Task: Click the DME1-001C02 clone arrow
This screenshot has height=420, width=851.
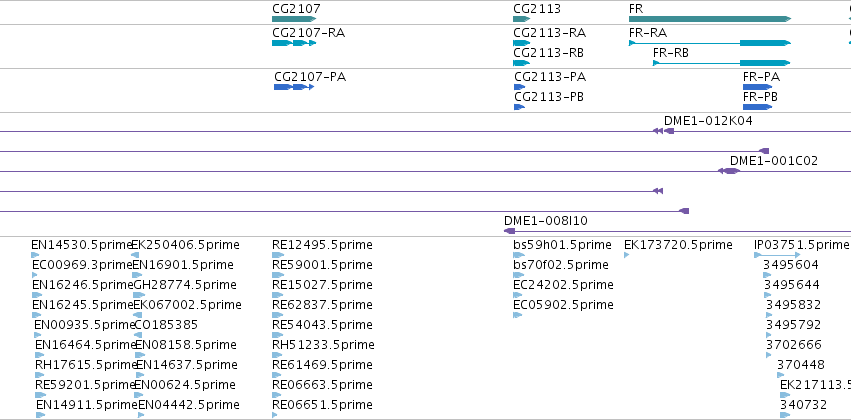Action: 728,171
